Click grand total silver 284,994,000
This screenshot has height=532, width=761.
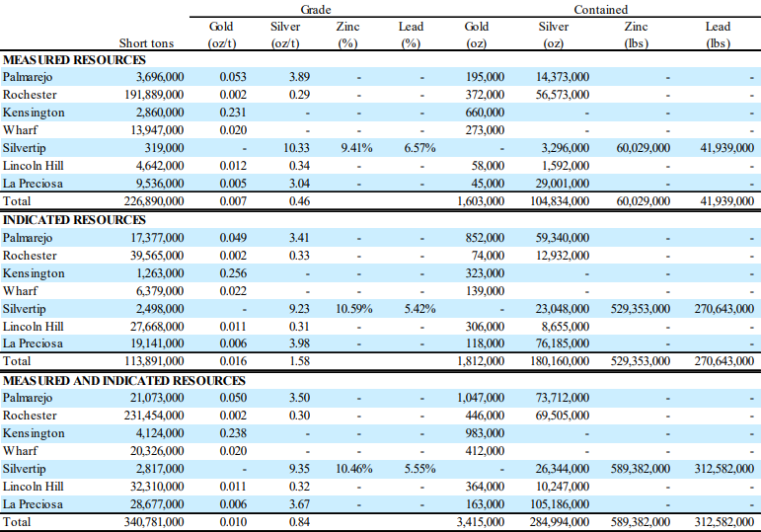point(560,522)
